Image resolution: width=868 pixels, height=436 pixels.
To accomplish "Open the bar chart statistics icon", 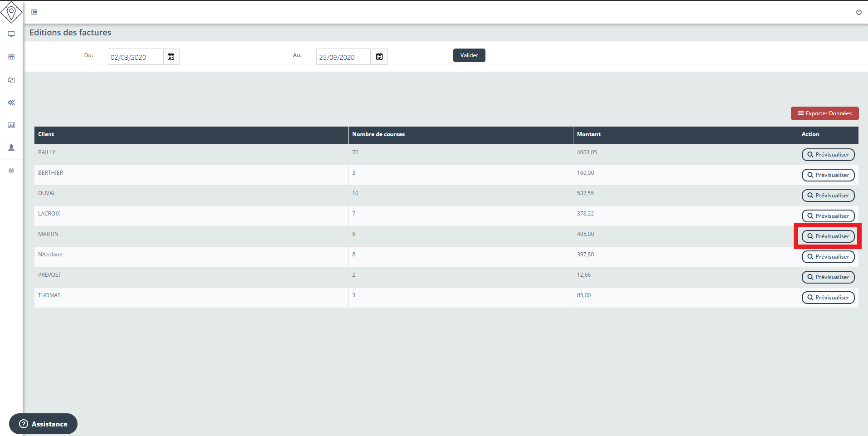I will (x=11, y=125).
